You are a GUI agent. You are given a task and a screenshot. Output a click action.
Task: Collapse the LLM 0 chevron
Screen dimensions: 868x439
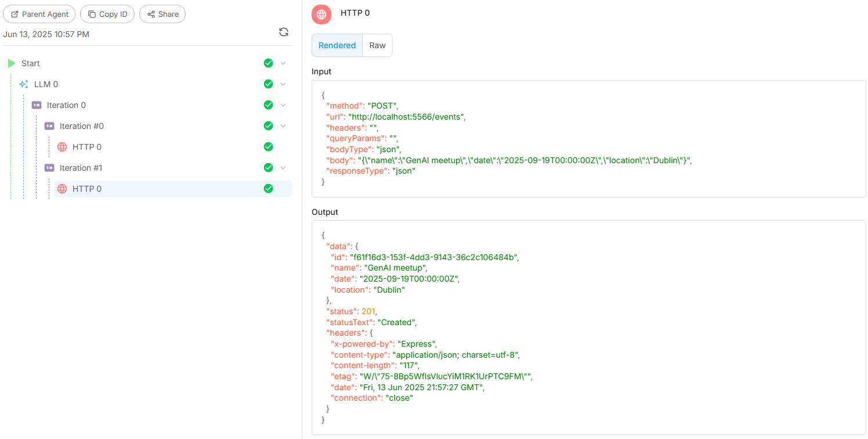point(283,84)
